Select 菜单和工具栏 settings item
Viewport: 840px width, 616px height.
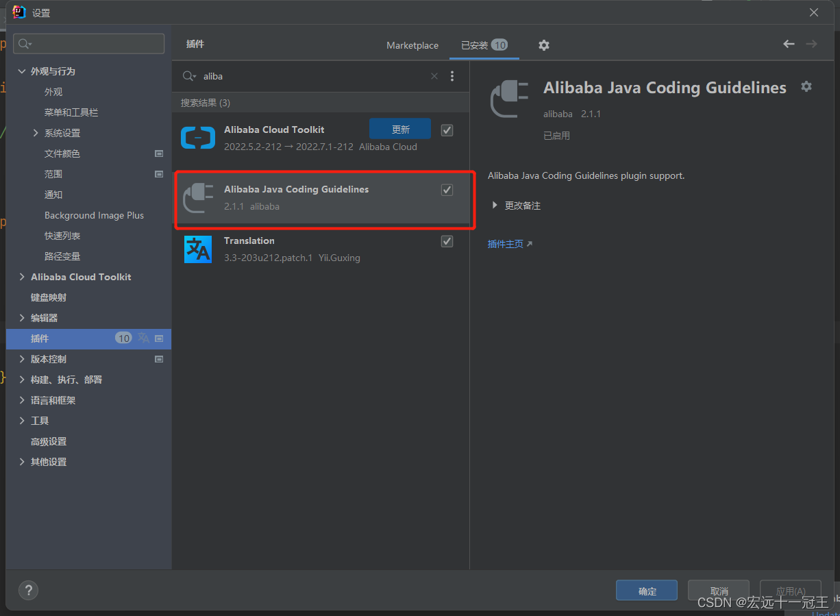tap(71, 112)
